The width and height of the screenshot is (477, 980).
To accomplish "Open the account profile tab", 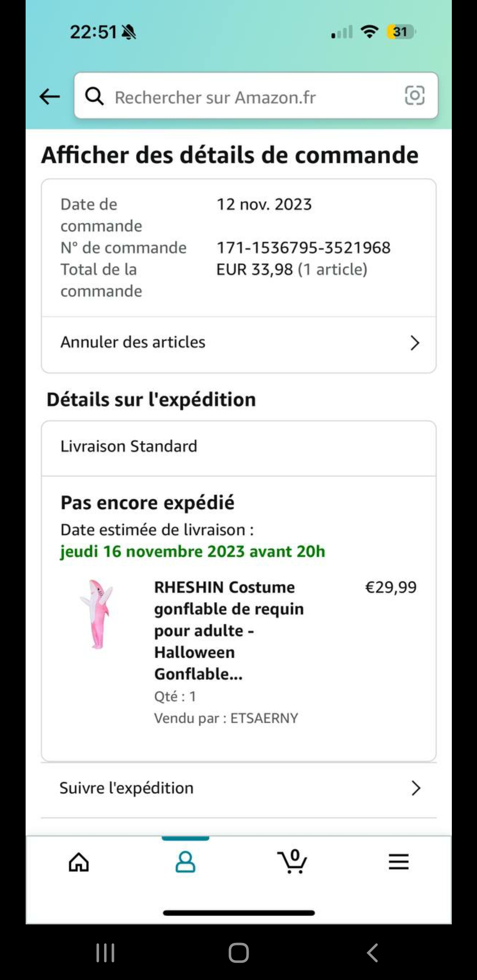I will (185, 862).
